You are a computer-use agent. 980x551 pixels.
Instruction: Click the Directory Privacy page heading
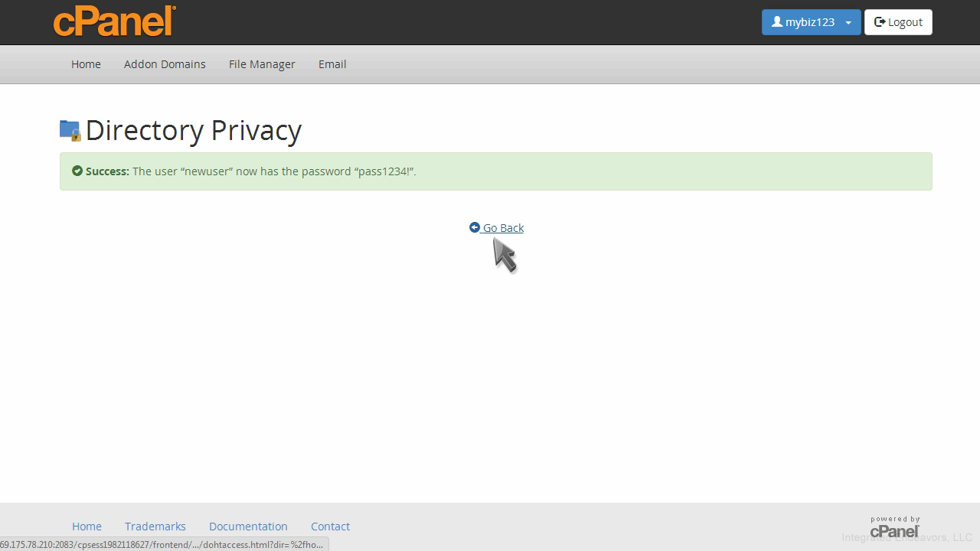tap(194, 131)
